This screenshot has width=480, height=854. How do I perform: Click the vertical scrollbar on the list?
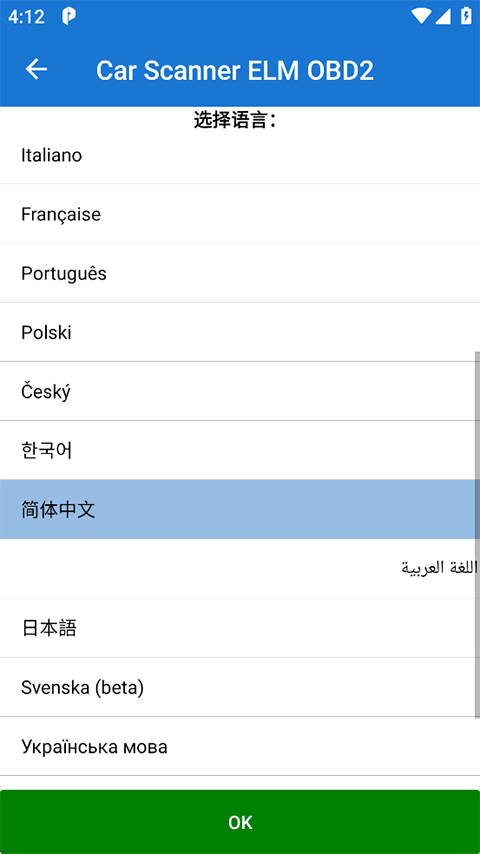coord(477,534)
